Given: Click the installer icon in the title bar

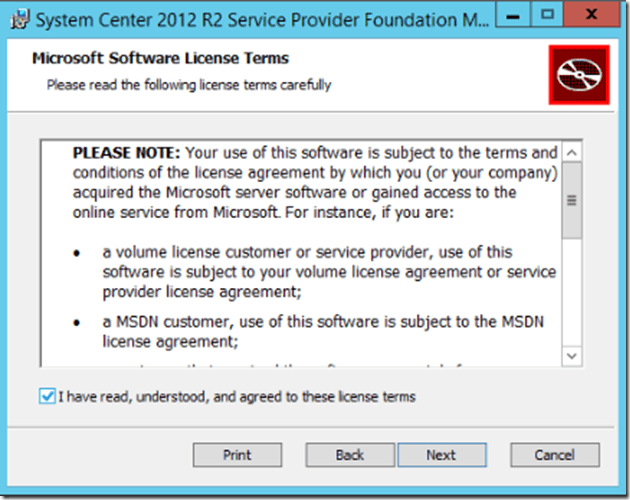Looking at the screenshot, I should click(18, 17).
